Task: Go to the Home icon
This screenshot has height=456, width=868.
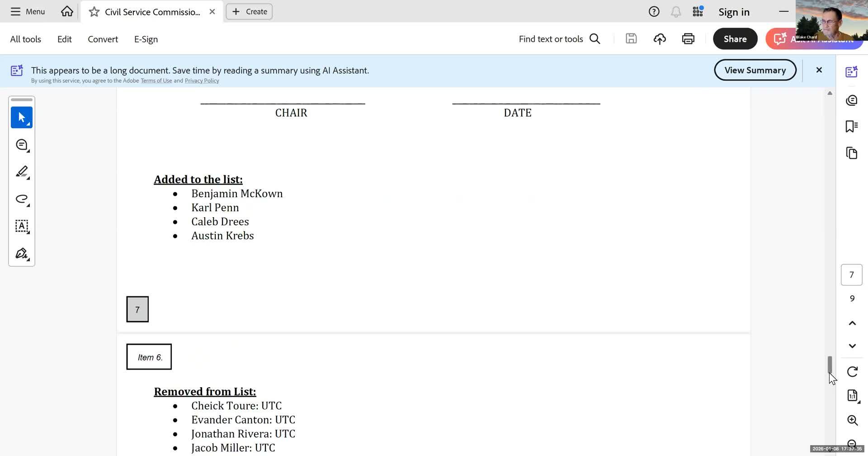Action: pos(67,11)
